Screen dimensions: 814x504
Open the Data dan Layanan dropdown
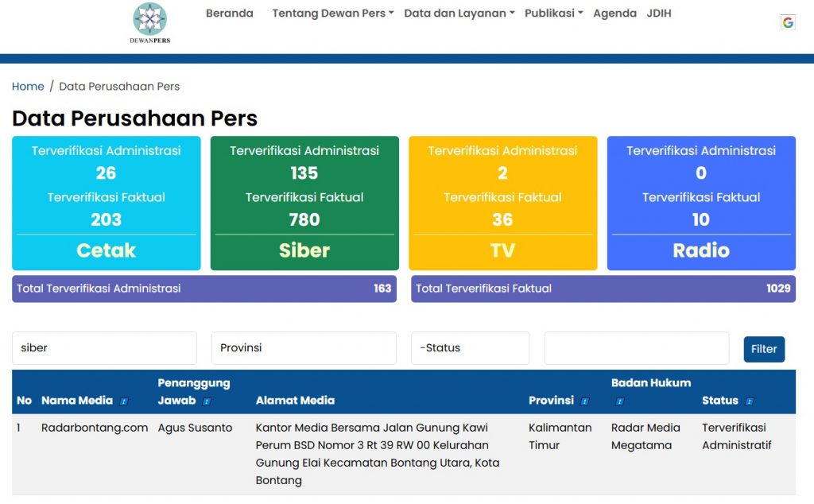[x=459, y=14]
